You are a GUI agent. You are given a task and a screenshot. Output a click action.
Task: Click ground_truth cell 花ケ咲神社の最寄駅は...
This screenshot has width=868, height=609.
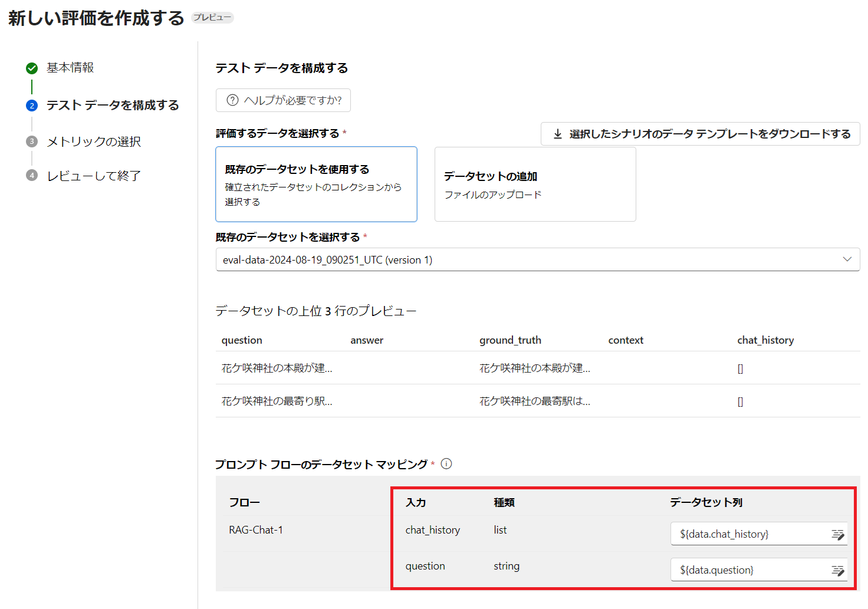point(535,401)
